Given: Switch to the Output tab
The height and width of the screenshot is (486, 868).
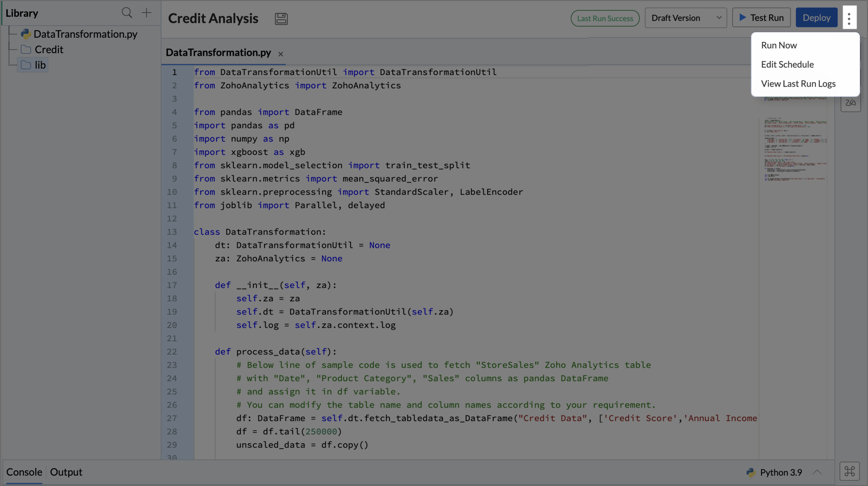Looking at the screenshot, I should (x=66, y=472).
